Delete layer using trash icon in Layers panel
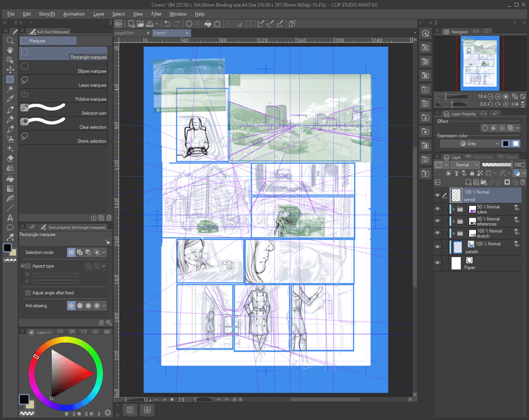 [x=522, y=182]
